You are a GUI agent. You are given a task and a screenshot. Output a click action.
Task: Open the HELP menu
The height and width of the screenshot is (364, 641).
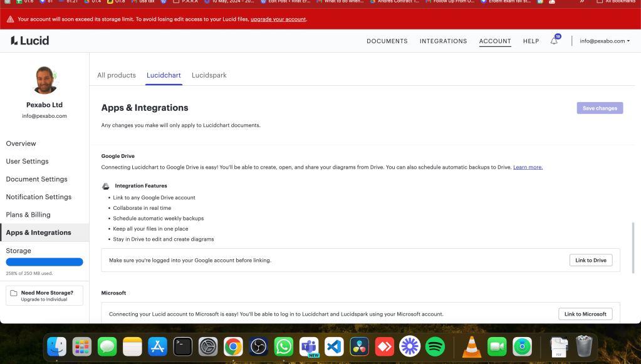[531, 41]
